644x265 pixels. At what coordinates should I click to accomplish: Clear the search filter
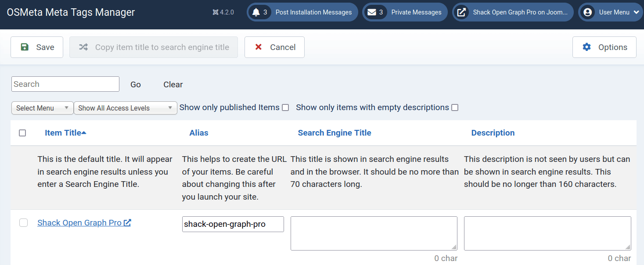coord(173,84)
